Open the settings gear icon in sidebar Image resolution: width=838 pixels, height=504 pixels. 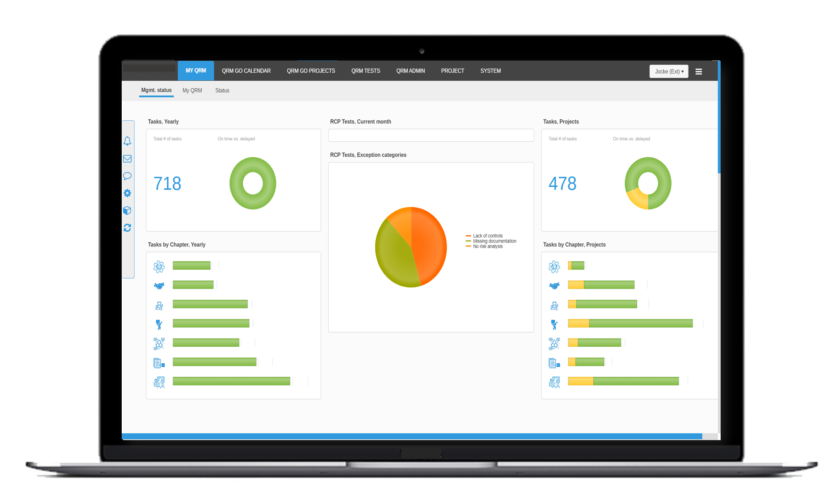point(127,193)
